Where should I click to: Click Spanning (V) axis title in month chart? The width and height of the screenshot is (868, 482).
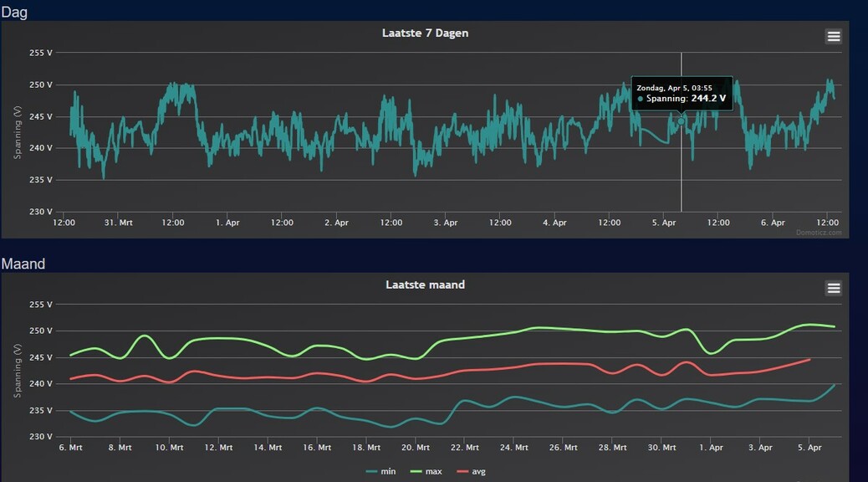point(17,371)
